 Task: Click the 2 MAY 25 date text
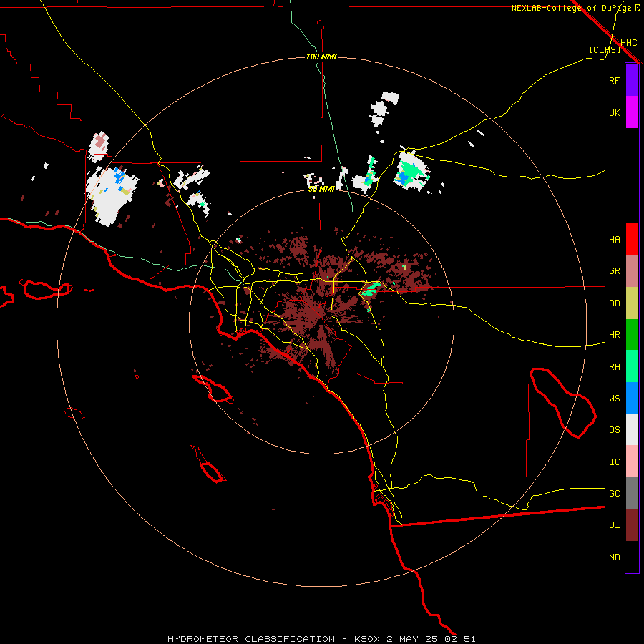point(413,639)
